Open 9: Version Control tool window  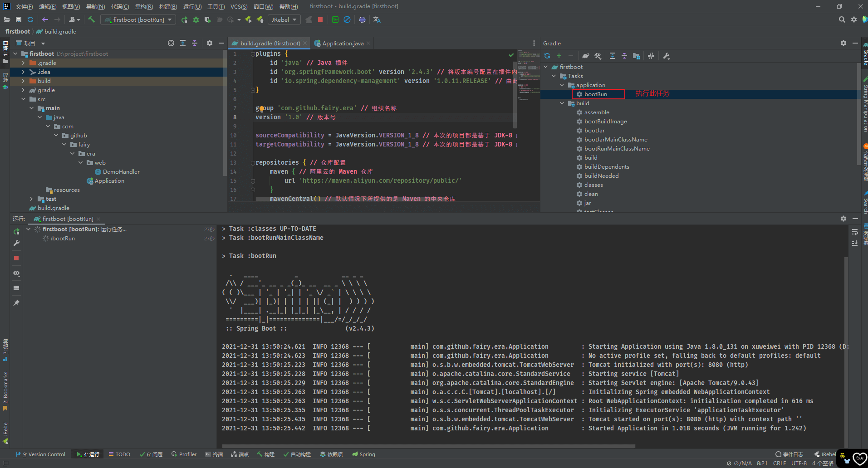(x=41, y=454)
